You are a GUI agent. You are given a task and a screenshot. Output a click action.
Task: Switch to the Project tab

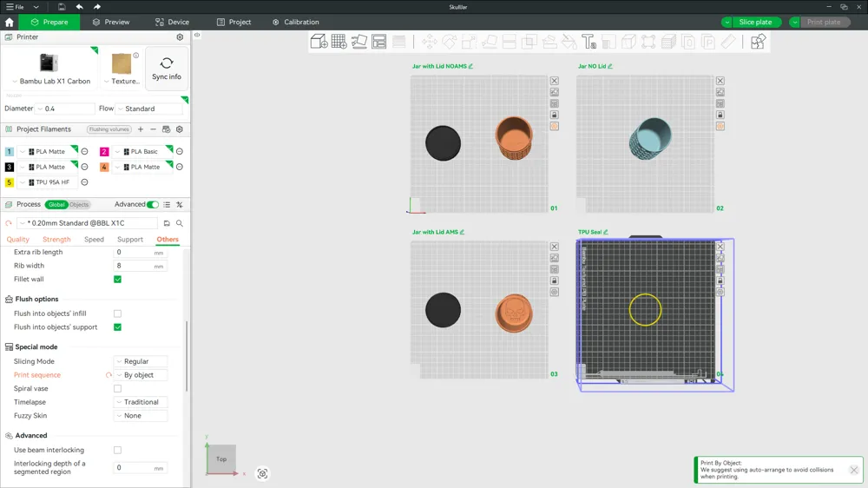(233, 23)
